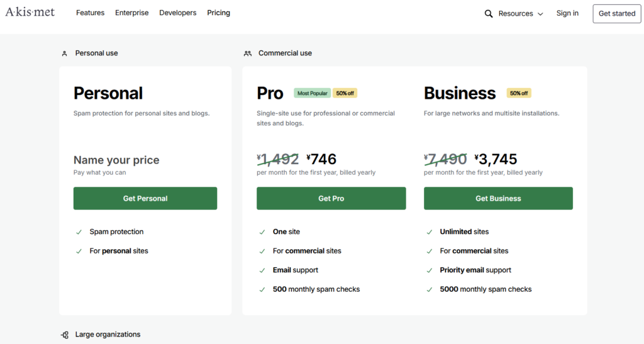Click the Unlimited sites text
Image resolution: width=644 pixels, height=344 pixels.
click(x=464, y=231)
